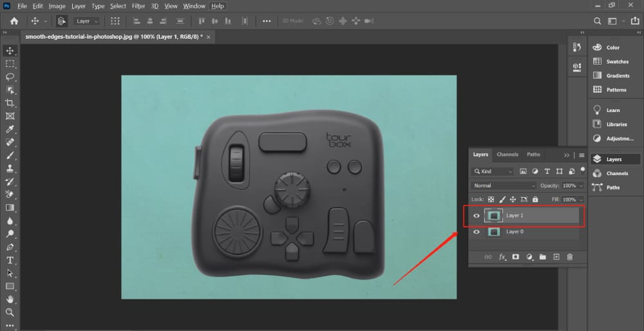Screen dimensions: 644x331
Task: Create a new layer
Action: pyautogui.click(x=556, y=257)
